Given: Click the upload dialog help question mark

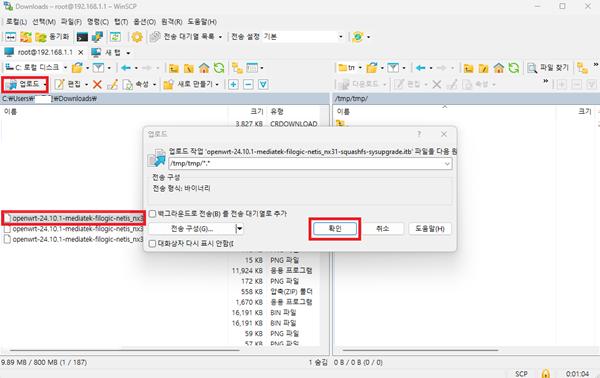Looking at the screenshot, I should 419,134.
